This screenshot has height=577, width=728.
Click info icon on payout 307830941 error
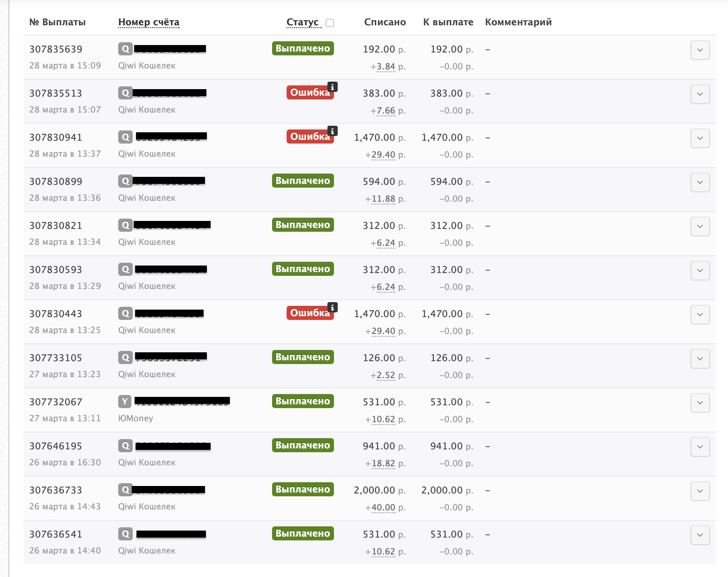[333, 131]
